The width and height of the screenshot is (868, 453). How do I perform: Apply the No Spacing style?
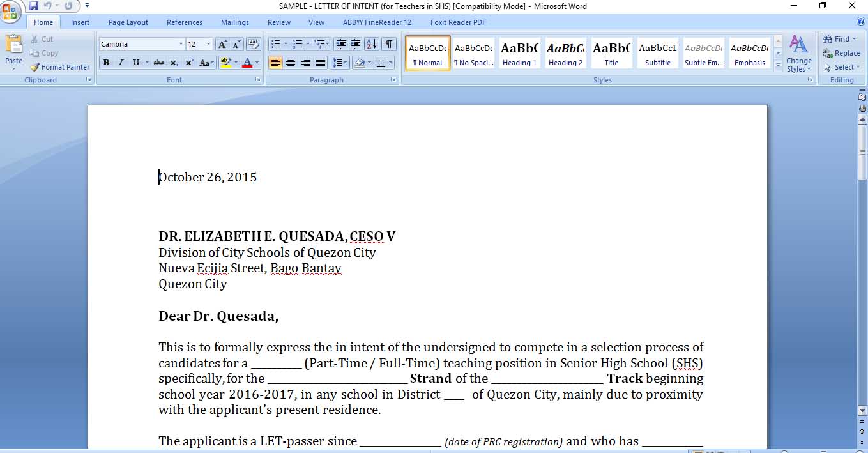[473, 53]
